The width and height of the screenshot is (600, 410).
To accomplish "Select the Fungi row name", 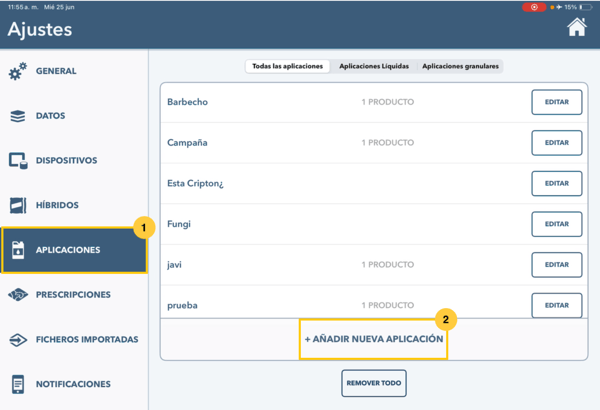I will pos(179,224).
